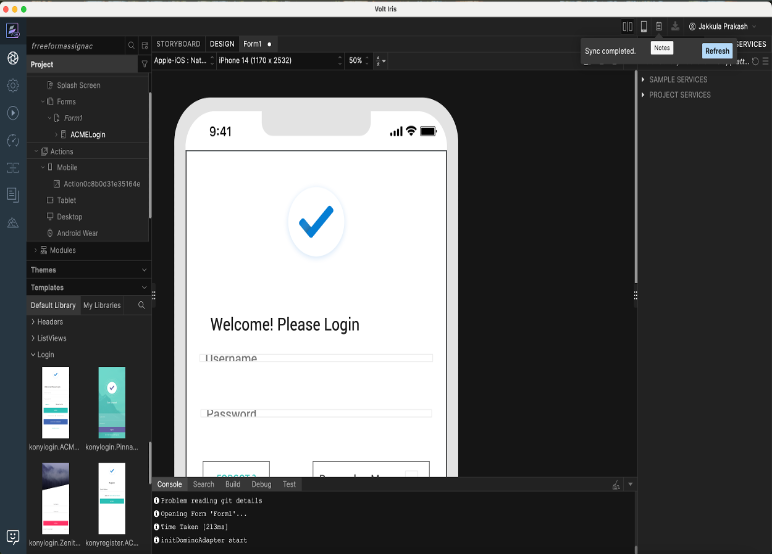Click the run/play icon in left sidebar
Image resolution: width=772 pixels, height=554 pixels.
point(13,113)
